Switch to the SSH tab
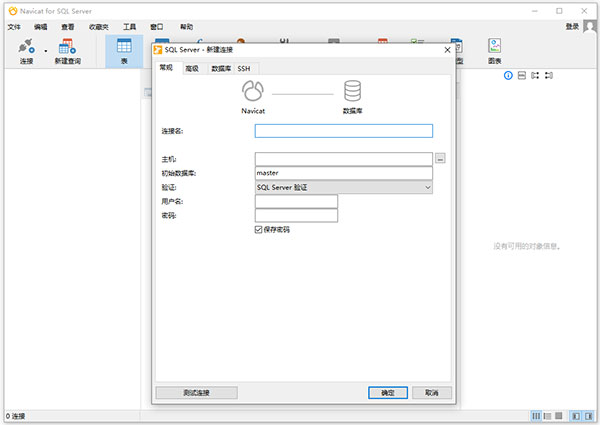 [244, 68]
